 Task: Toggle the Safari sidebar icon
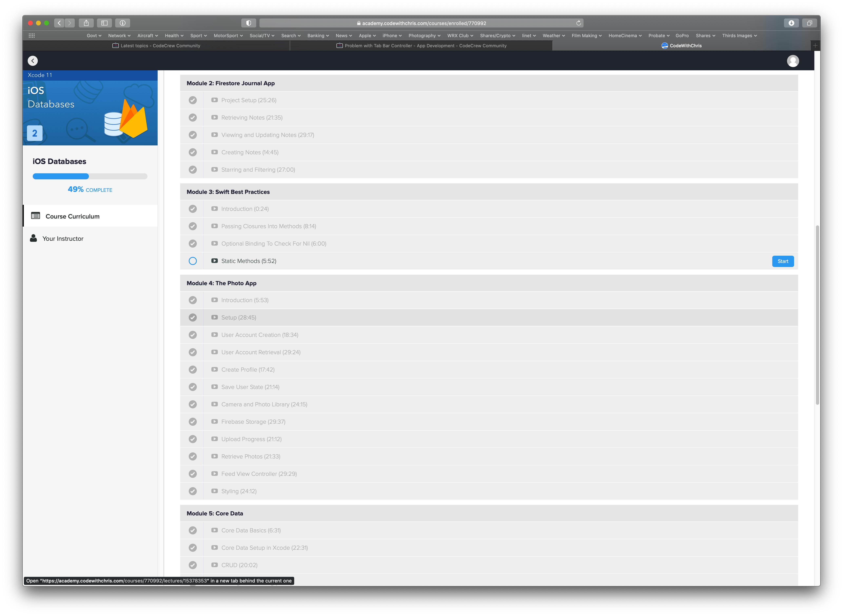(x=104, y=23)
